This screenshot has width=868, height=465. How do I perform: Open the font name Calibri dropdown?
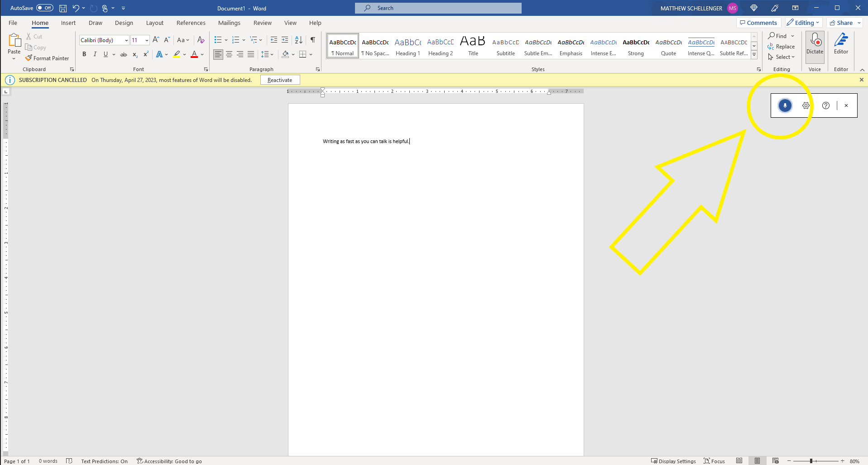pos(126,40)
